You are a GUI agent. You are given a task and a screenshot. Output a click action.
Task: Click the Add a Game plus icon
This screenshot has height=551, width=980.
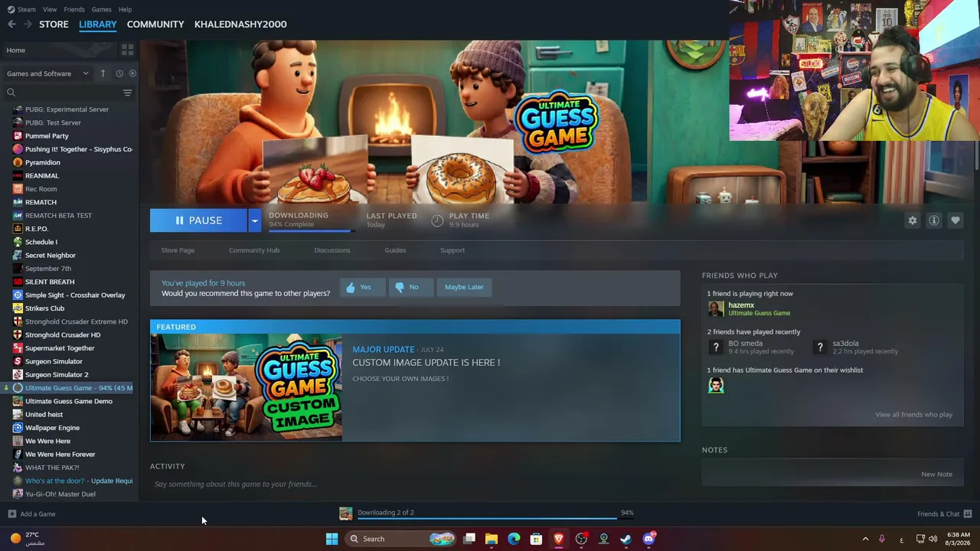tap(11, 514)
